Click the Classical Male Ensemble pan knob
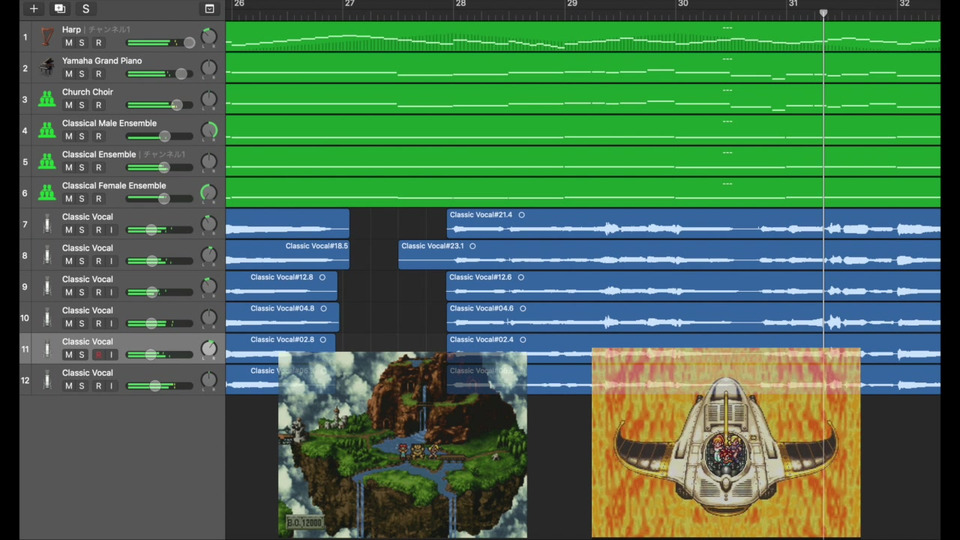Screen dimensions: 960x540 pyautogui.click(x=209, y=130)
